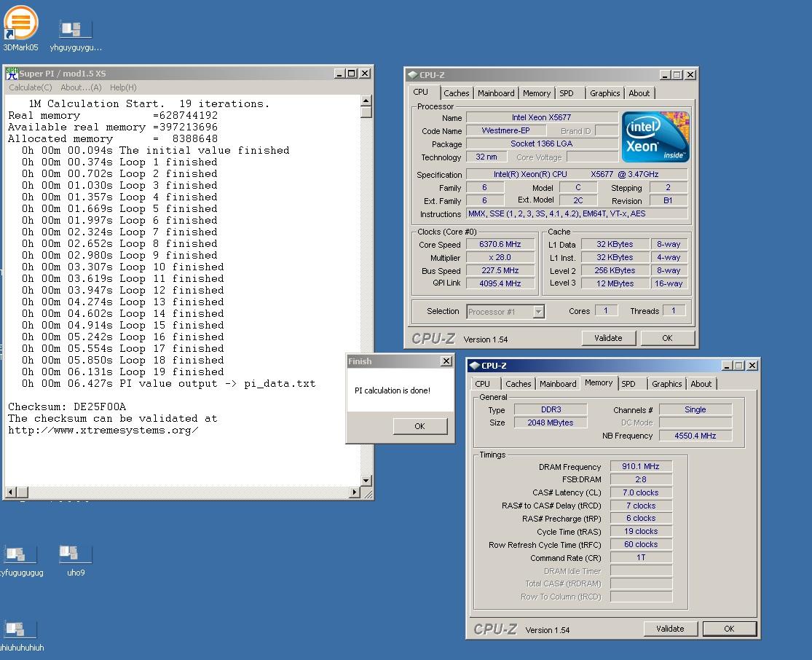Click the Checksum: DE25F00A line

[x=67, y=406]
